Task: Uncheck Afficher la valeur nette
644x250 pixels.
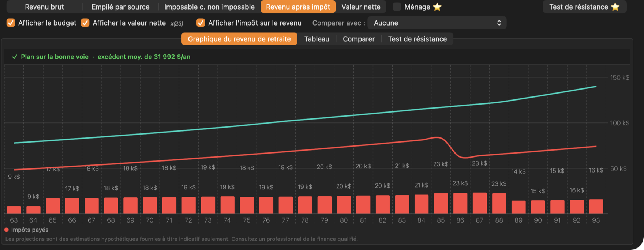Action: pos(85,23)
